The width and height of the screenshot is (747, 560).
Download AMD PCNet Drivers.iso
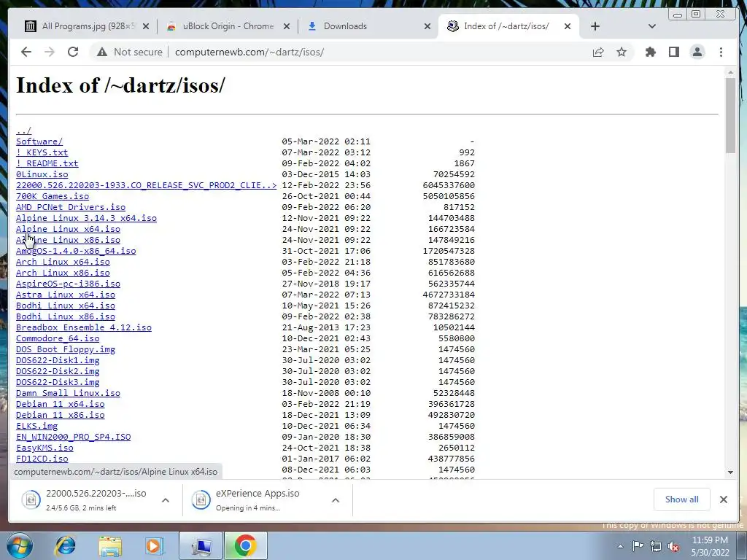click(71, 207)
